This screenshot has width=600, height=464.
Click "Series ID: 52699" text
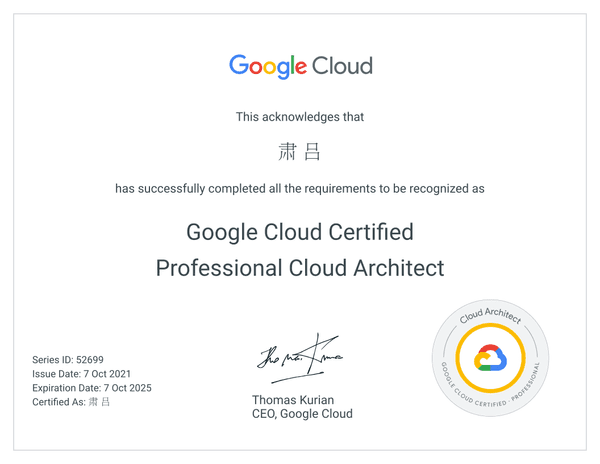pyautogui.click(x=68, y=360)
